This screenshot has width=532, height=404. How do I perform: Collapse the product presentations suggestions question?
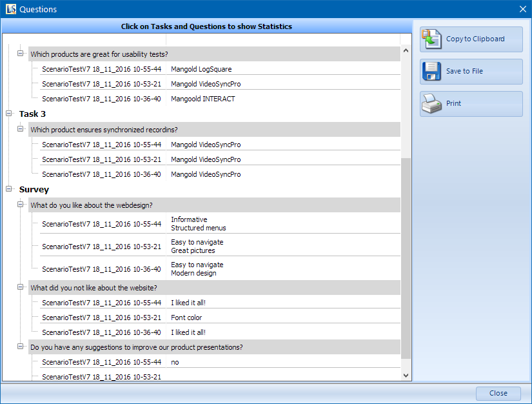pyautogui.click(x=21, y=347)
